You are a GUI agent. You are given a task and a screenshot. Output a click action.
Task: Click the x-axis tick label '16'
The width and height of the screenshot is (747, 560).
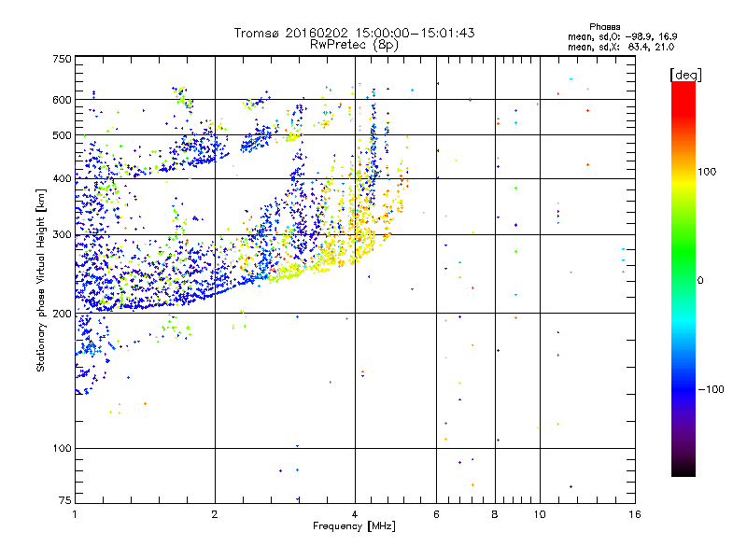[635, 514]
